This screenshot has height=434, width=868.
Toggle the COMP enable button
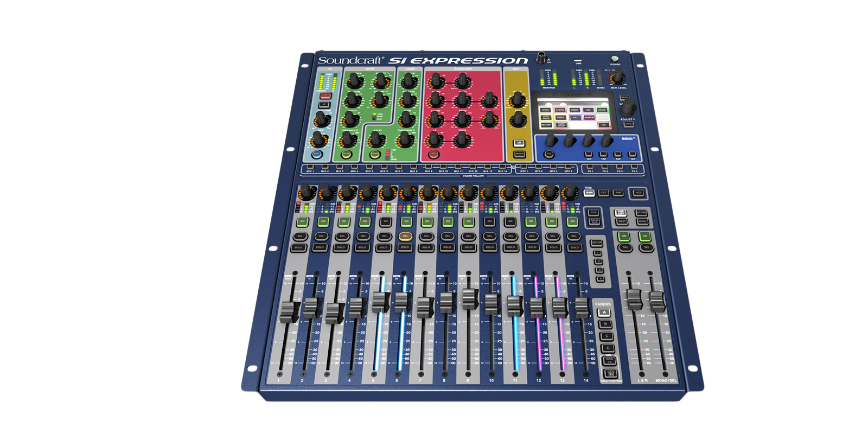(x=375, y=155)
